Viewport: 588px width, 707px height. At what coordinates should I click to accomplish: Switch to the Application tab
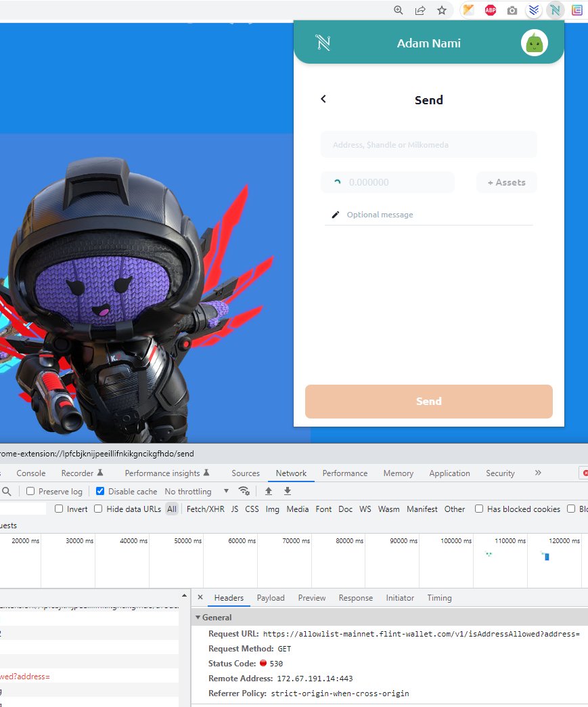pos(449,473)
